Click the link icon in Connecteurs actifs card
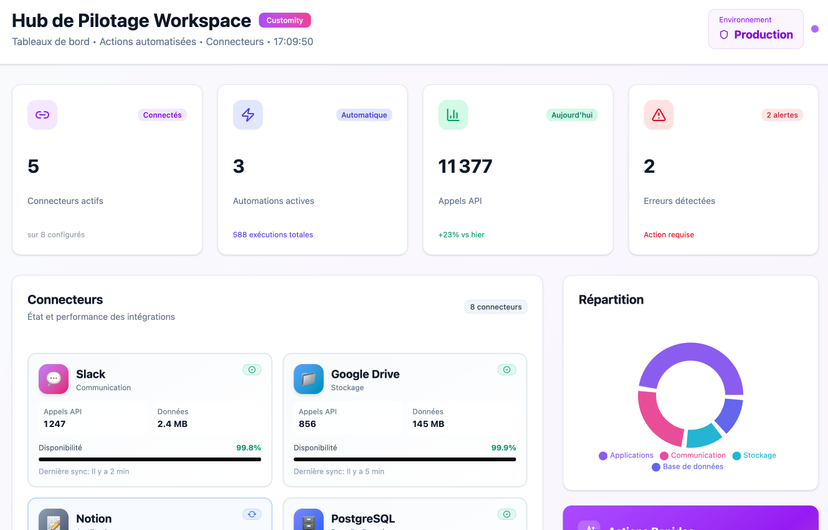The height and width of the screenshot is (530, 828). point(42,115)
